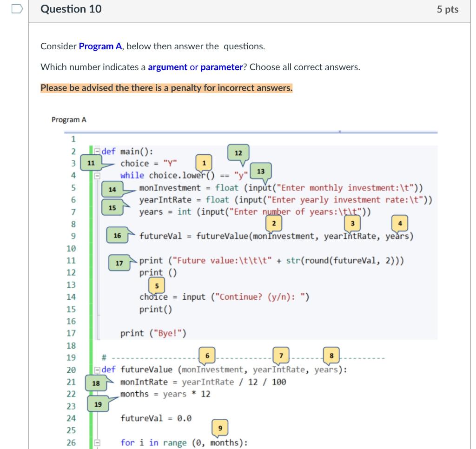Click marker 16 beside the futureValue call

[117, 236]
